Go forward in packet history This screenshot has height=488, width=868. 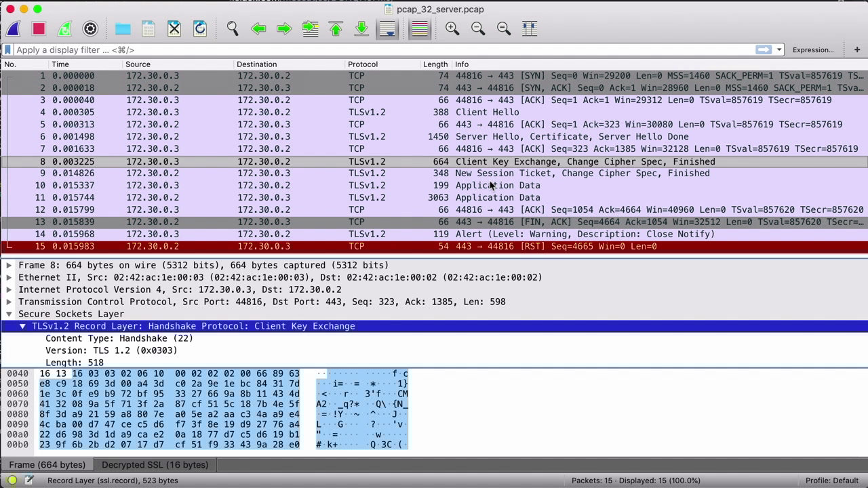[x=284, y=28]
